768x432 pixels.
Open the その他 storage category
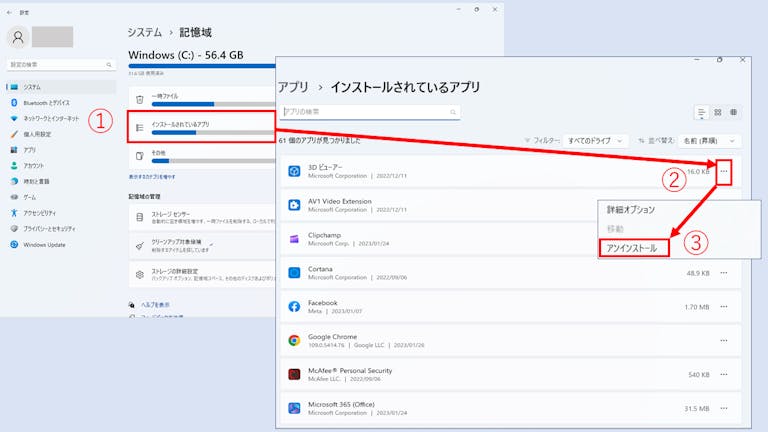pyautogui.click(x=202, y=156)
